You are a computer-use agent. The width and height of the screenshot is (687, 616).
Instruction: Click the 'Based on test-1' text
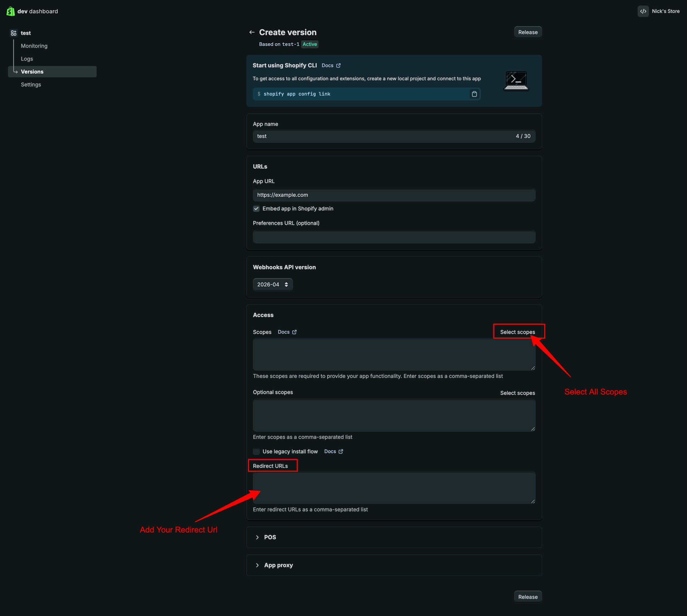point(279,44)
